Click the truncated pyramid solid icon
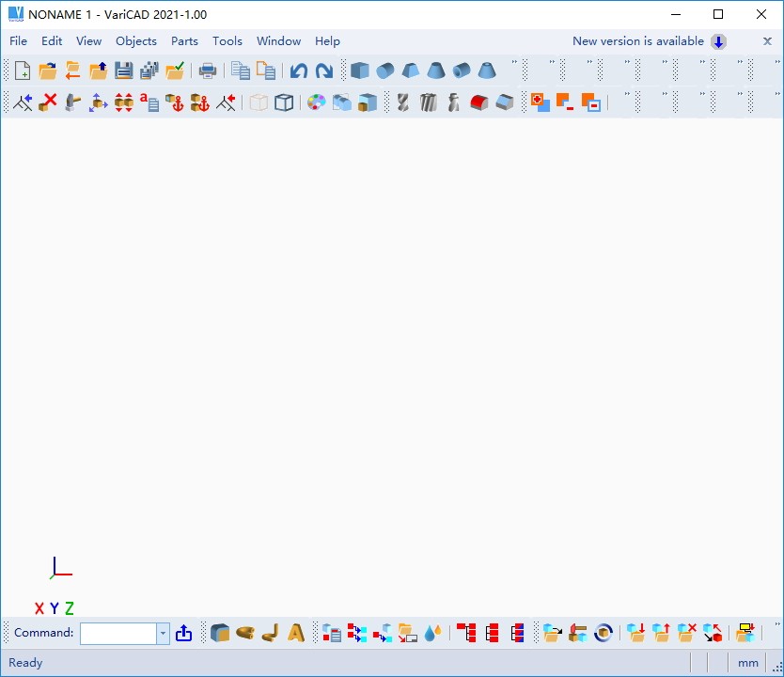 click(411, 71)
